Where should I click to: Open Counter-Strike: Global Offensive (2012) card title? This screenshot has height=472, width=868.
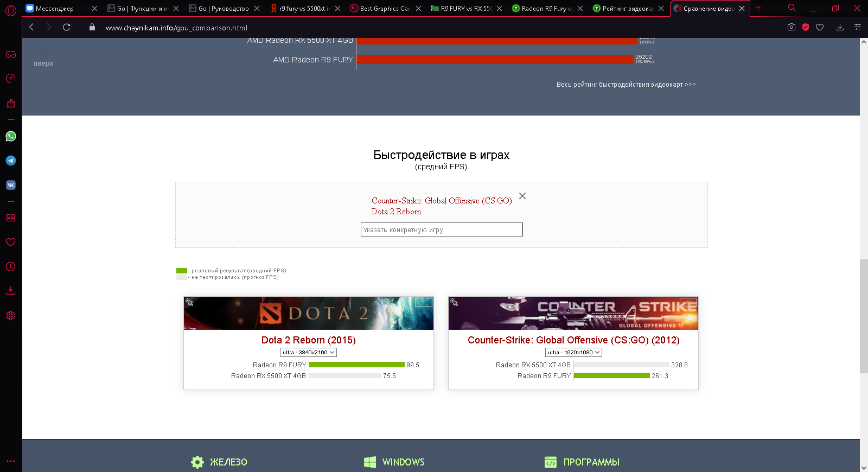pyautogui.click(x=573, y=340)
